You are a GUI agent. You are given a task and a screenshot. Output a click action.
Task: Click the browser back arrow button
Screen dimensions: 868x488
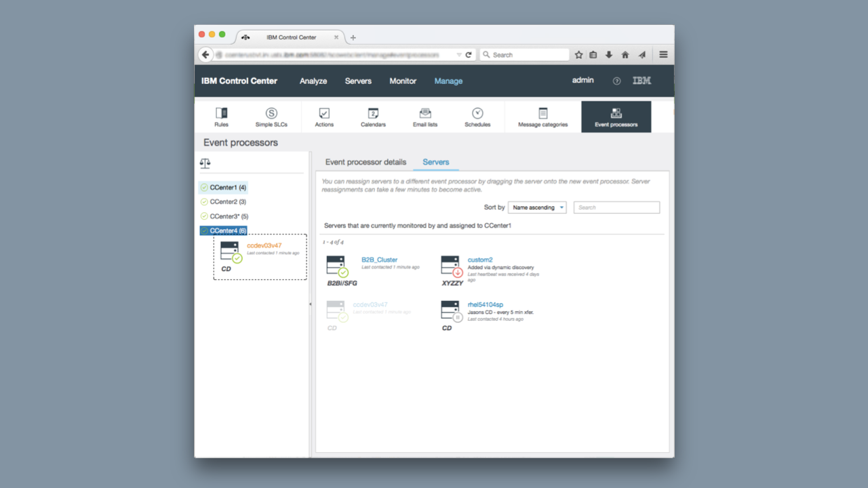205,55
